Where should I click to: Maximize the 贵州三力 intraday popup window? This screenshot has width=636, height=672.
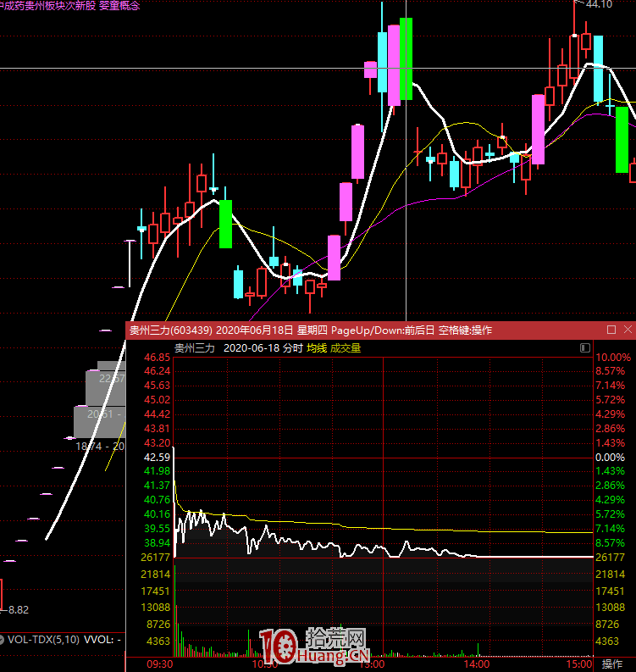pos(611,330)
